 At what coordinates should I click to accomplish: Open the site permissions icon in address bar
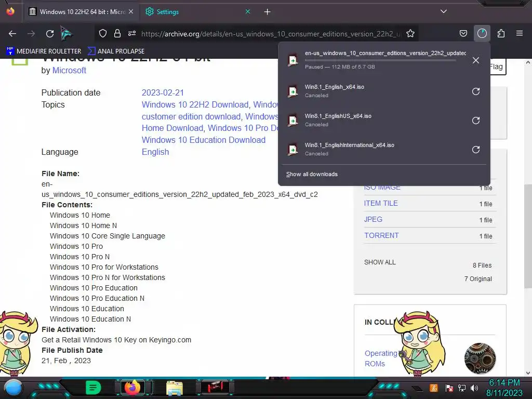click(132, 33)
